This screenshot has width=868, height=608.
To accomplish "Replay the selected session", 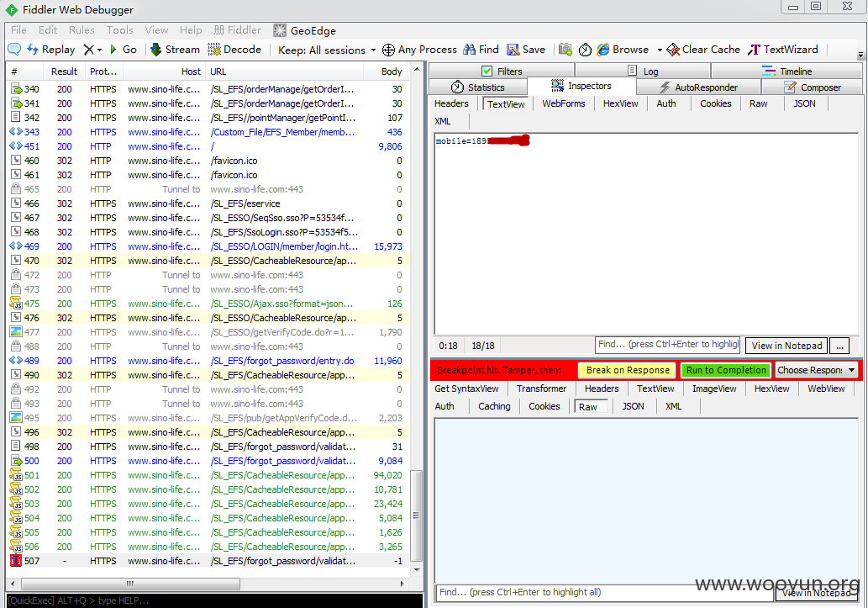I will tap(51, 50).
